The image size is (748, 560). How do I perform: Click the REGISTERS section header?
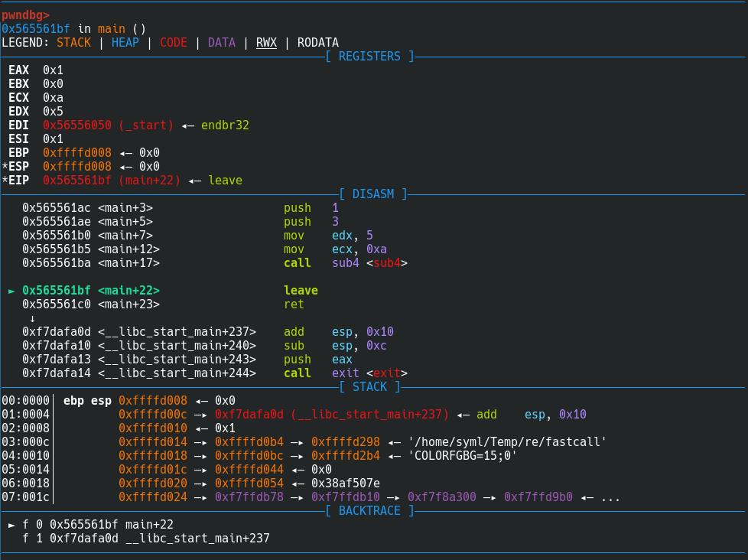(369, 57)
